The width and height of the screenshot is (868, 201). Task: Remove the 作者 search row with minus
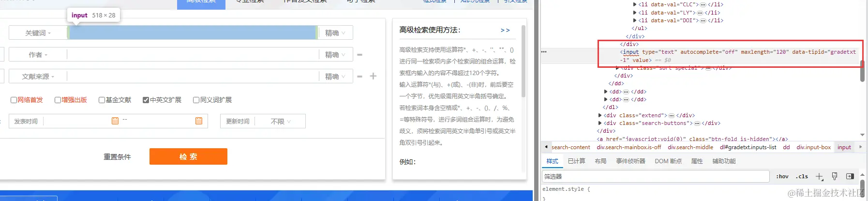pos(359,55)
